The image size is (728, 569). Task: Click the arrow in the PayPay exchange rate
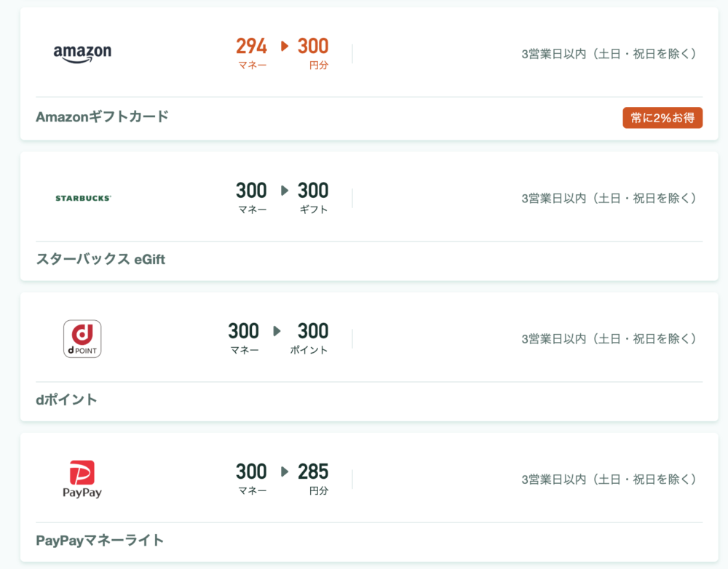(285, 471)
